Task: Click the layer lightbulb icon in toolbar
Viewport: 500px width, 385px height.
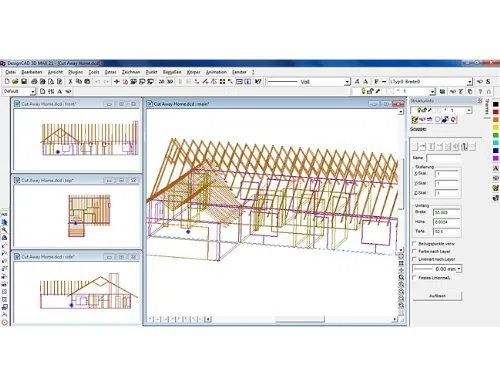Action: click(363, 91)
